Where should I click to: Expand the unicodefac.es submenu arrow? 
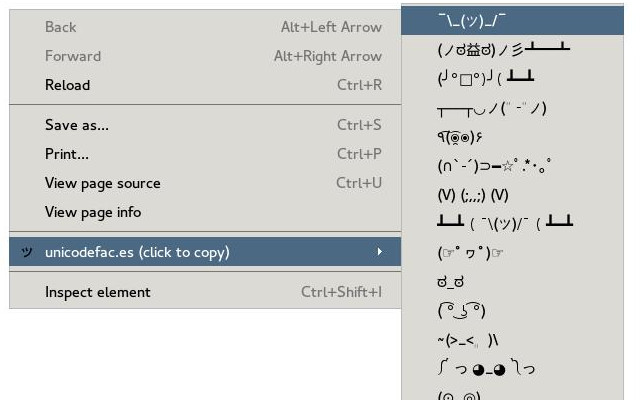380,251
